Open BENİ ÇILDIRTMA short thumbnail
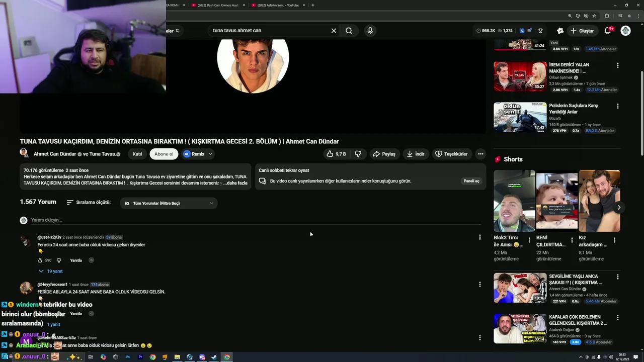The width and height of the screenshot is (644, 362). click(x=557, y=201)
